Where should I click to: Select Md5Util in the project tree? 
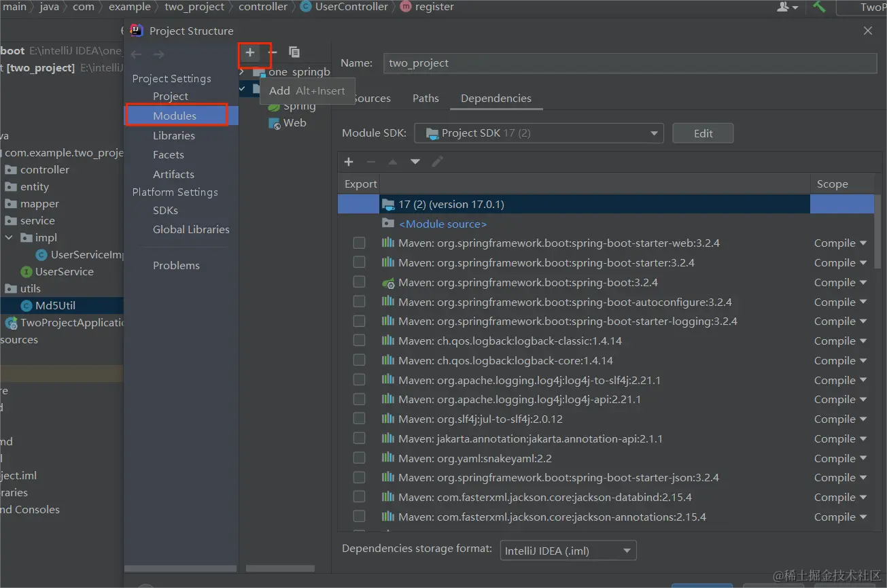click(55, 306)
